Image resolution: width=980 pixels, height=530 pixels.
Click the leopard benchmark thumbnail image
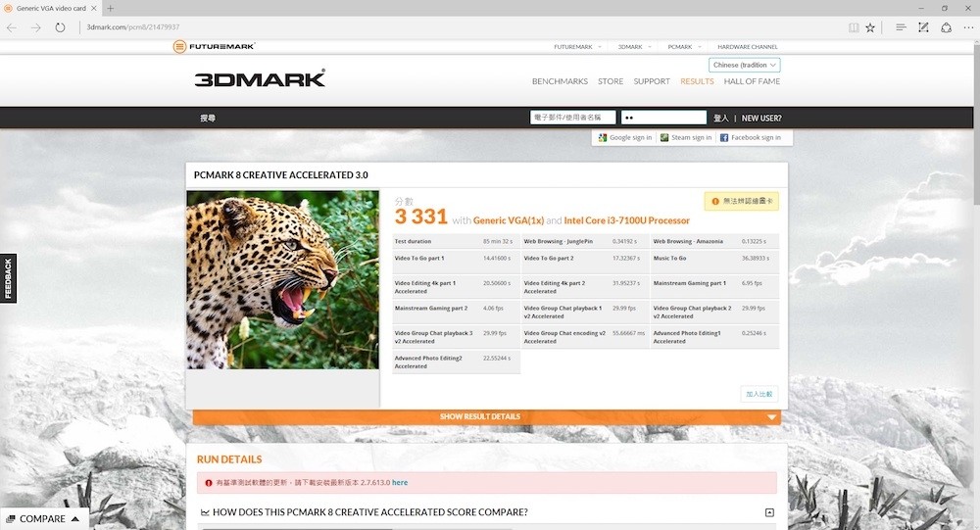(282, 279)
